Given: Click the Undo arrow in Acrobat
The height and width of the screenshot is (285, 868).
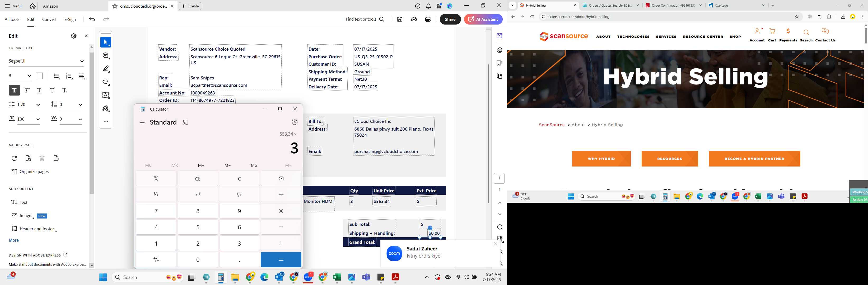Looking at the screenshot, I should click(x=92, y=20).
